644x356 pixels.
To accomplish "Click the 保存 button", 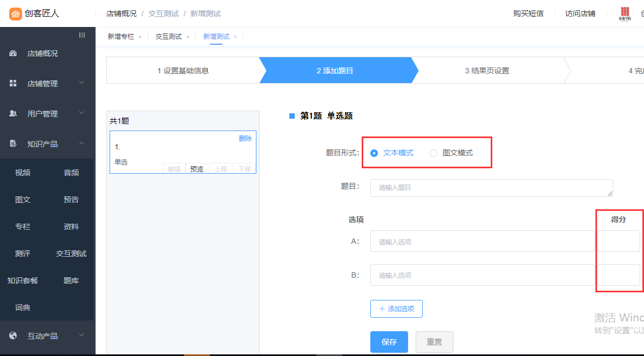I will [389, 342].
